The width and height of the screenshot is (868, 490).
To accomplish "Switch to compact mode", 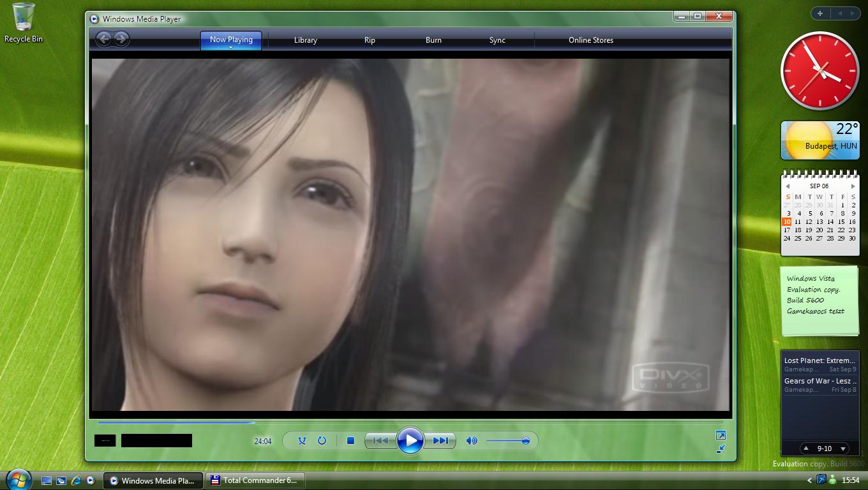I will coord(721,449).
